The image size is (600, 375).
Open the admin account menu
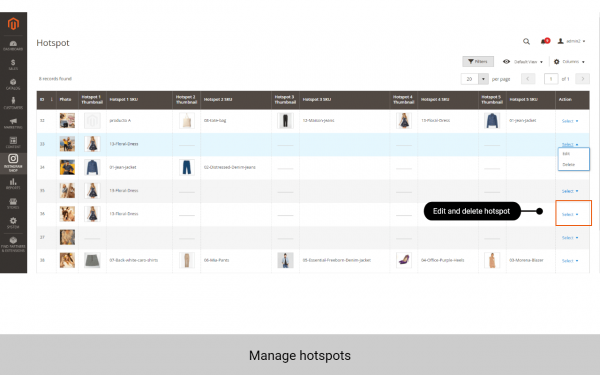coord(571,41)
